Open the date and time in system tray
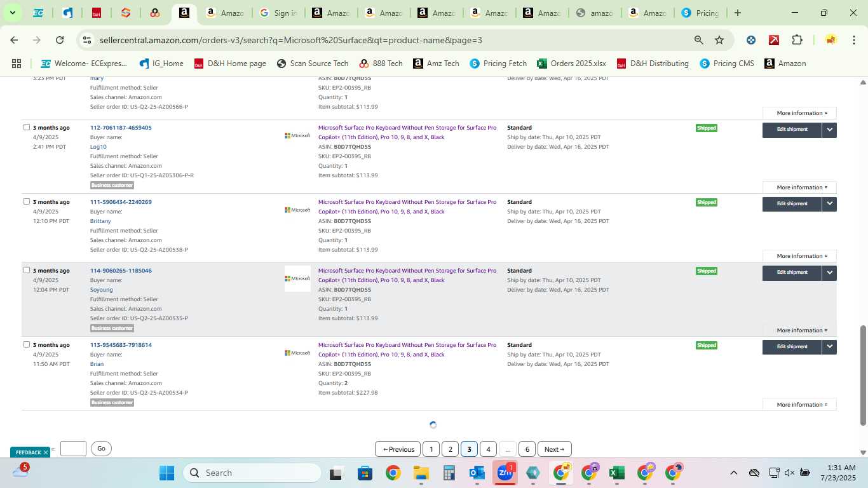 (838, 473)
